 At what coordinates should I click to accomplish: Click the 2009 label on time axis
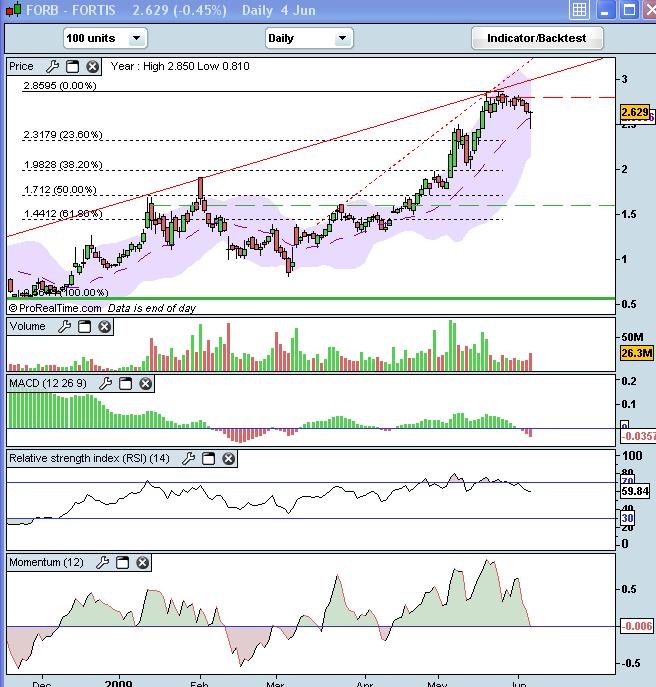pyautogui.click(x=118, y=683)
